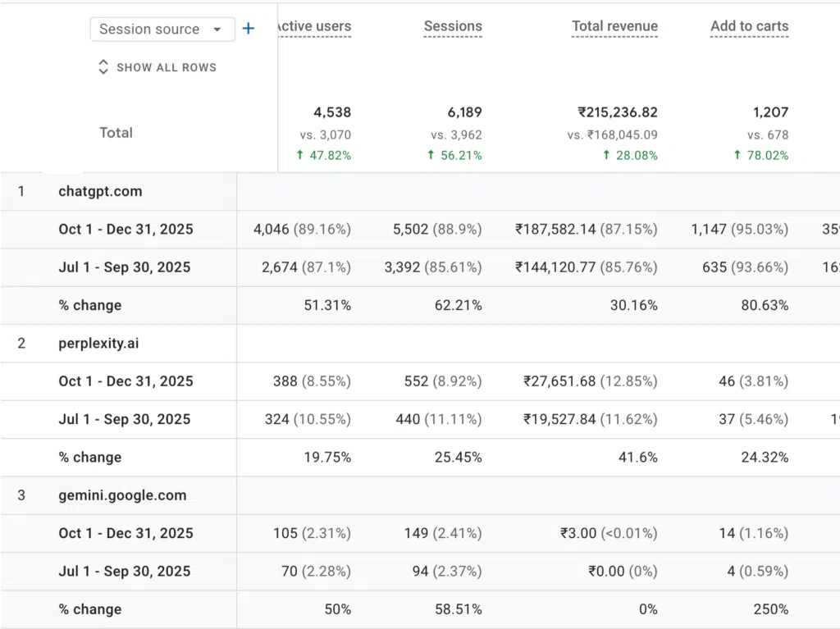Click perplexity.ai sessions change 25.45%
This screenshot has height=629, width=840.
pos(458,458)
